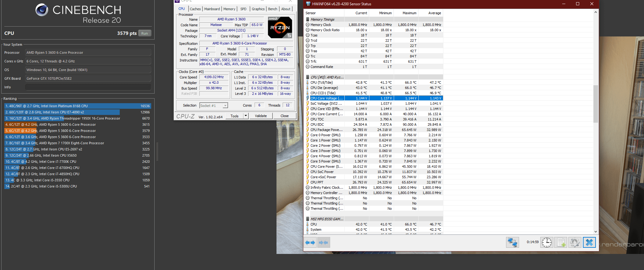Click lightning icon beside CPU PPT row
The height and width of the screenshot is (270, 644).
coord(308,182)
